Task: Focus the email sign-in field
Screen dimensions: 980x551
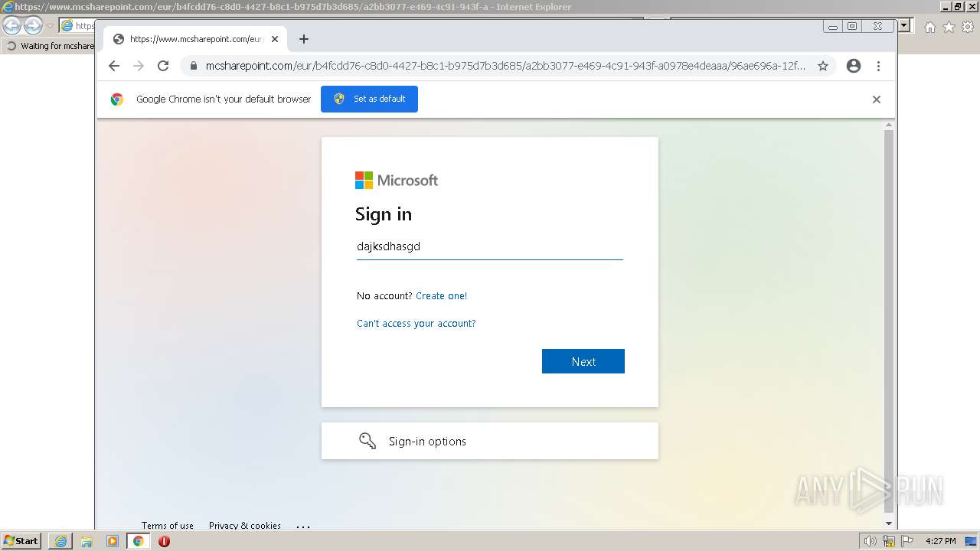Action: coord(490,246)
